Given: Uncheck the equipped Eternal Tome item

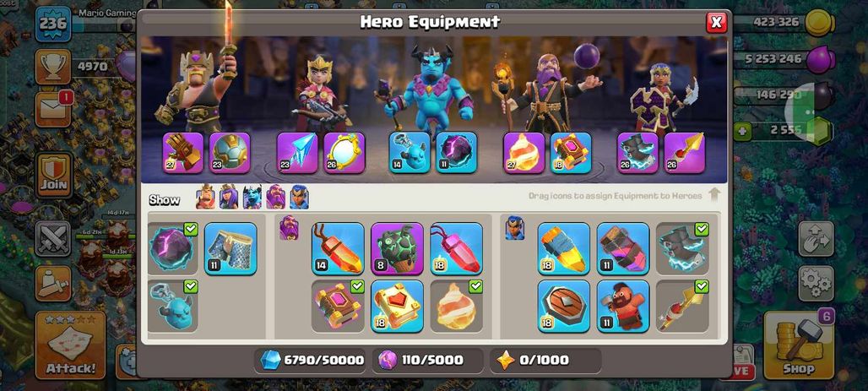Looking at the screenshot, I should (338, 306).
